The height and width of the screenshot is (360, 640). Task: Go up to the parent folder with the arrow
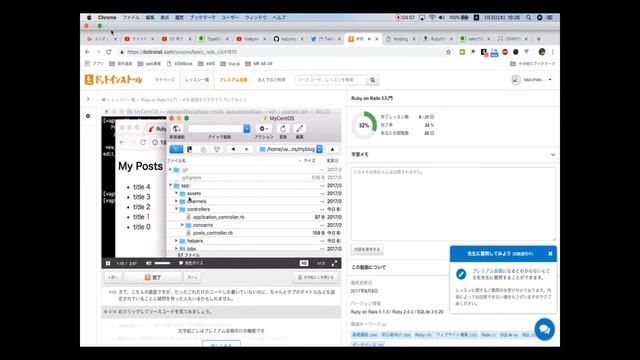tap(332, 149)
